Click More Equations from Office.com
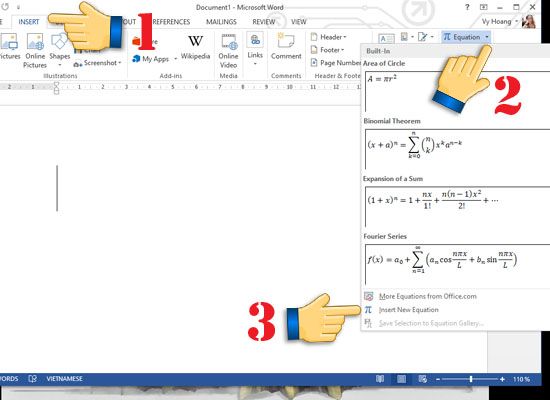The image size is (550, 400). click(x=428, y=296)
